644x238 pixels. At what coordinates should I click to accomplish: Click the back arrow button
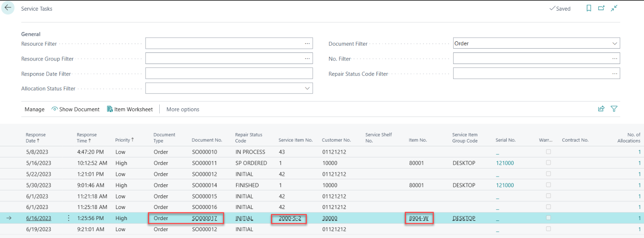(8, 8)
